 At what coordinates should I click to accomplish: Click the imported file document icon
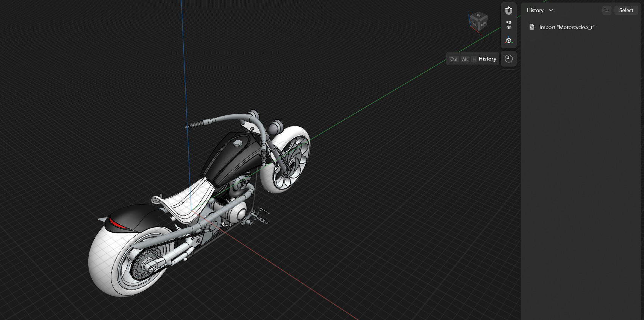coord(532,27)
